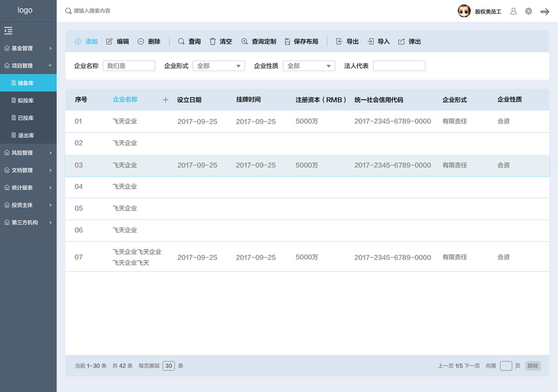Image resolution: width=558 pixels, height=392 pixels.
Task: Go to 下一页 next page
Action: click(472, 366)
